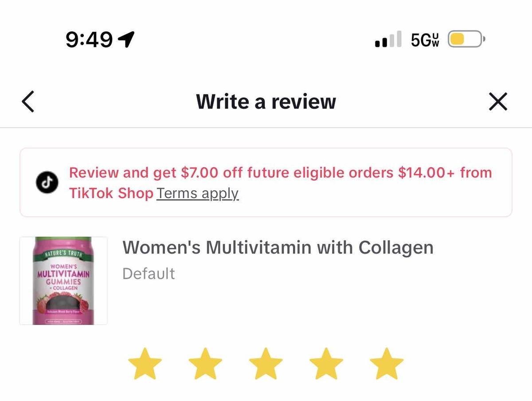
Task: Tap the location arrow status icon
Action: tap(126, 39)
